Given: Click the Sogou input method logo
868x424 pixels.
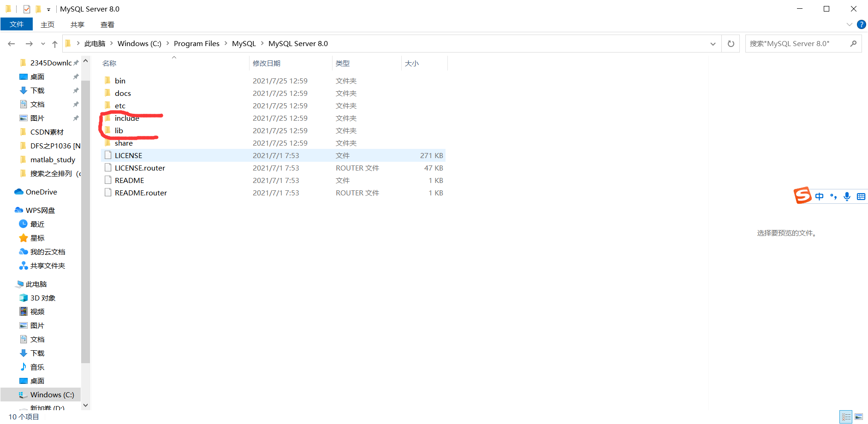Looking at the screenshot, I should coord(803,195).
